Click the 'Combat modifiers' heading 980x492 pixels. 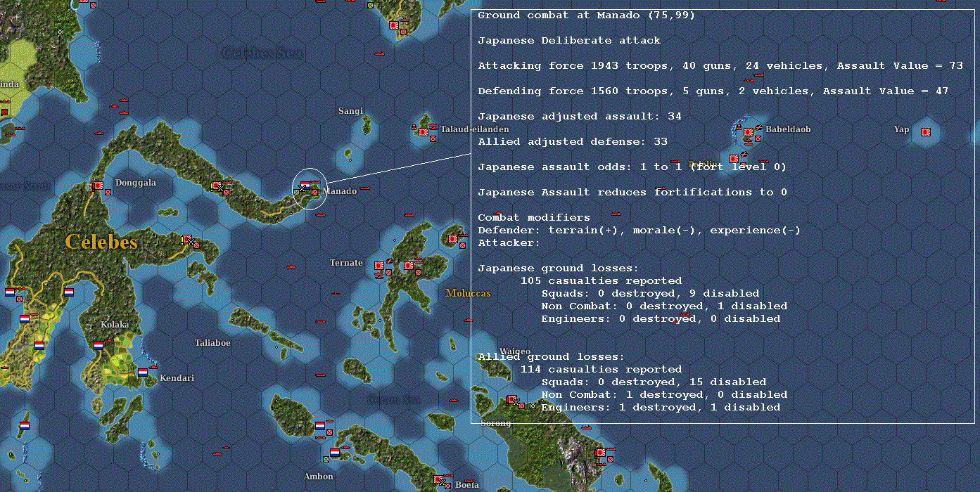pyautogui.click(x=534, y=218)
